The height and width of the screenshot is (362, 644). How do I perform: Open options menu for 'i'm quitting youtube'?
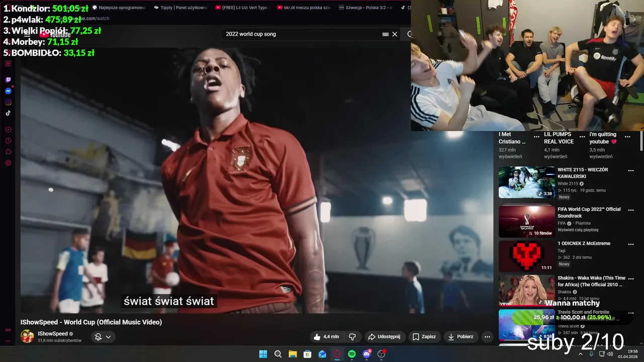point(627,136)
